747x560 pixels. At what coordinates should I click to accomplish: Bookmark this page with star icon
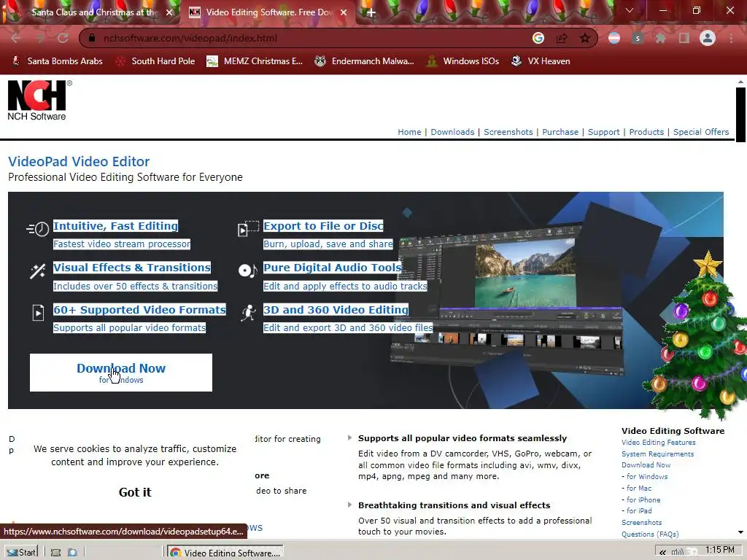click(585, 38)
